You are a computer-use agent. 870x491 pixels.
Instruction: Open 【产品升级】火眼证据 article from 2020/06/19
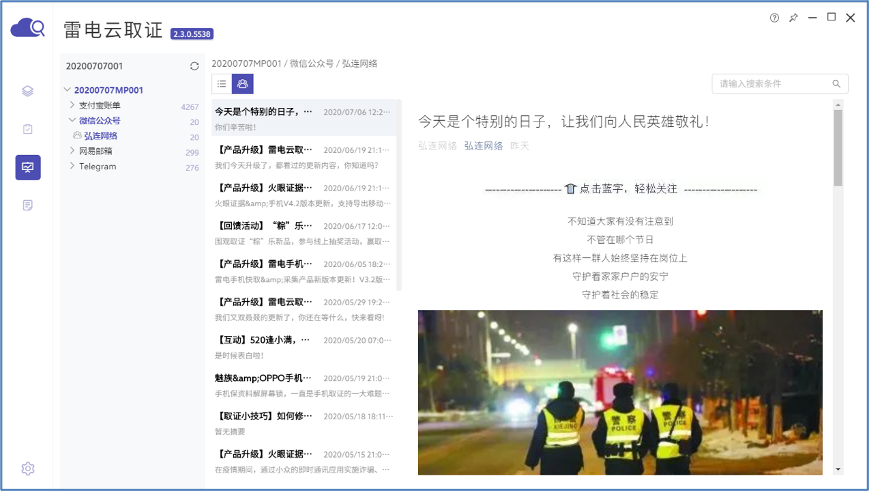click(304, 195)
